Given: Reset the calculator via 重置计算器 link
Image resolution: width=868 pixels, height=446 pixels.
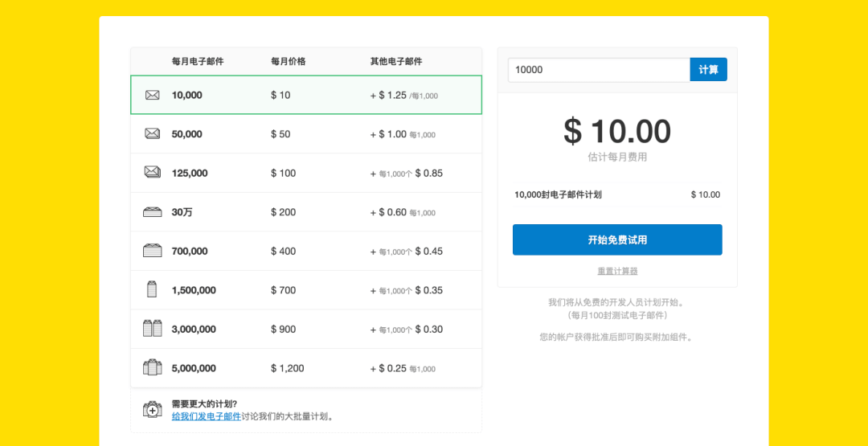Looking at the screenshot, I should coord(617,271).
